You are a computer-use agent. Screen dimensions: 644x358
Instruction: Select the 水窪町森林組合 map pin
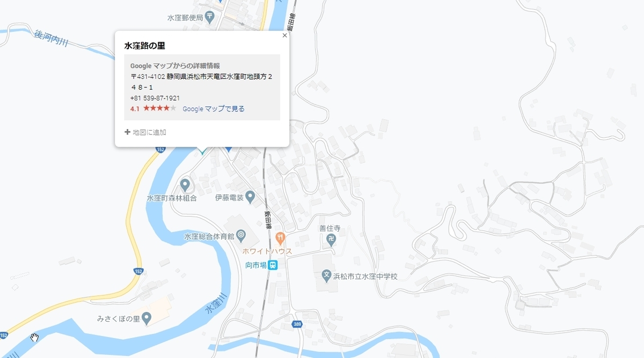[185, 185]
